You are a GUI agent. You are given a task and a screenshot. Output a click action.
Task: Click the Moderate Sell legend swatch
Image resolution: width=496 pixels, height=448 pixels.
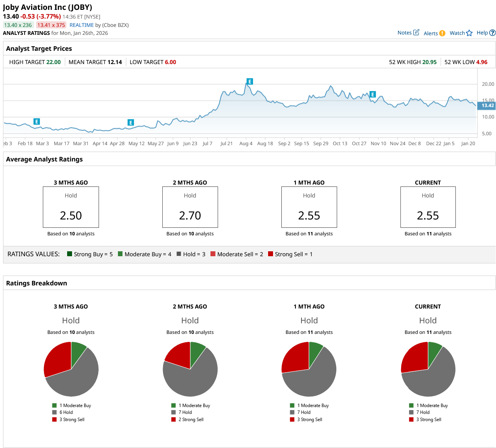(x=213, y=254)
